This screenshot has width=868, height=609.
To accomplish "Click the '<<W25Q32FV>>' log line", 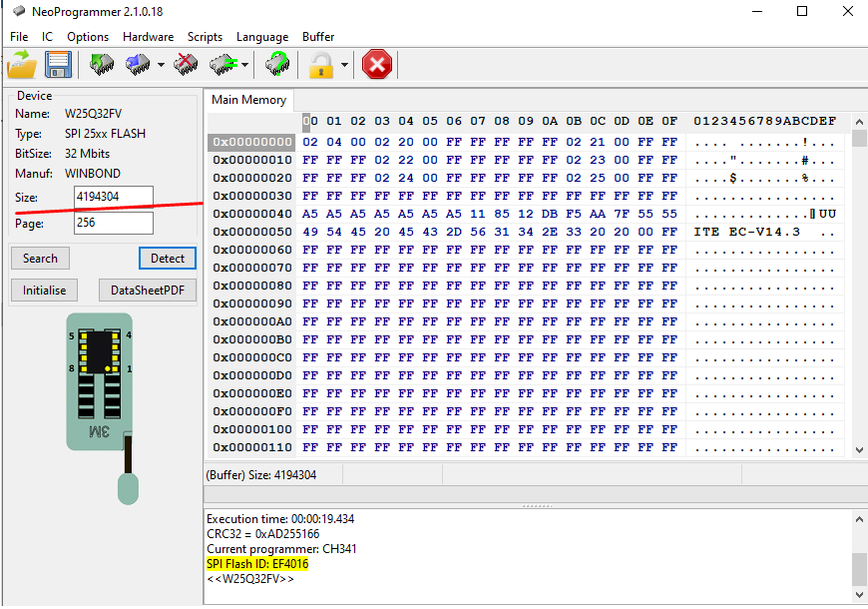I will click(250, 579).
